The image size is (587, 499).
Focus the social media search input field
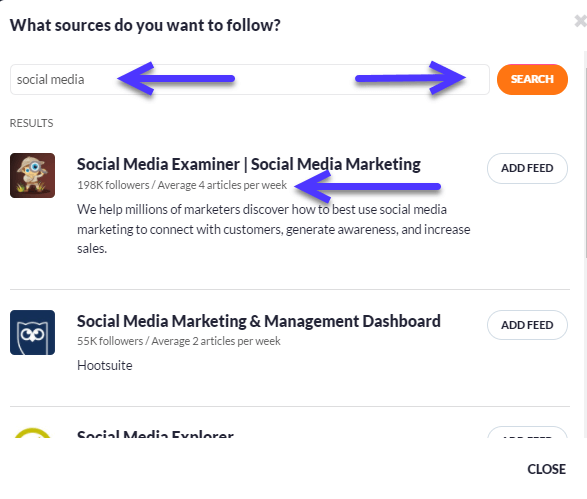click(x=250, y=79)
